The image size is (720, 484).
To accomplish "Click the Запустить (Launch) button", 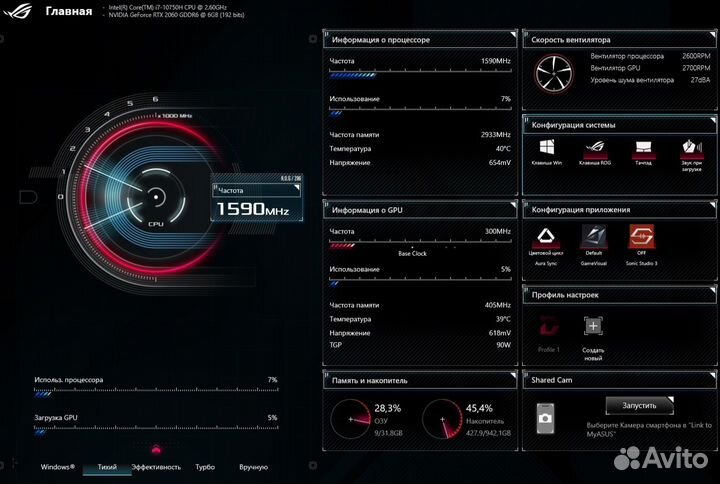I will [639, 405].
